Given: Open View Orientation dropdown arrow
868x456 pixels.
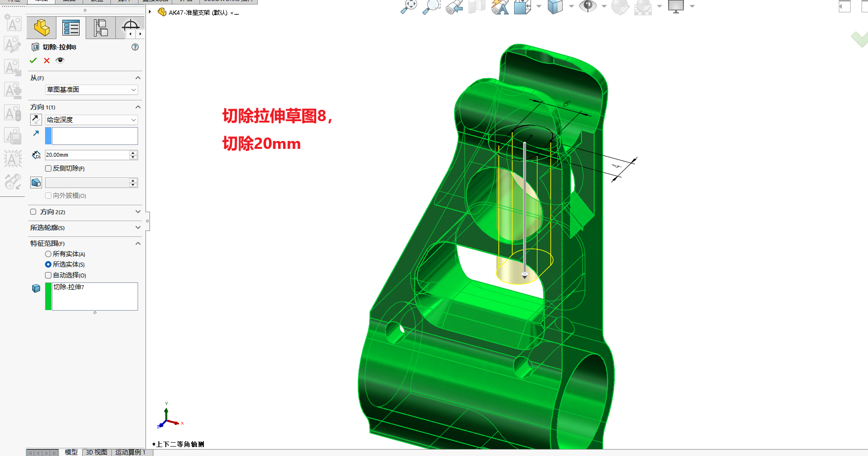Looking at the screenshot, I should click(539, 6).
